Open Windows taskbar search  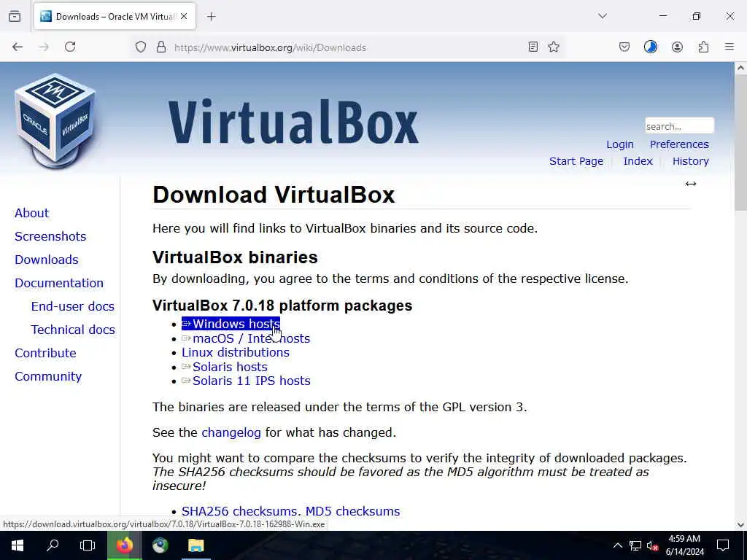[53, 545]
